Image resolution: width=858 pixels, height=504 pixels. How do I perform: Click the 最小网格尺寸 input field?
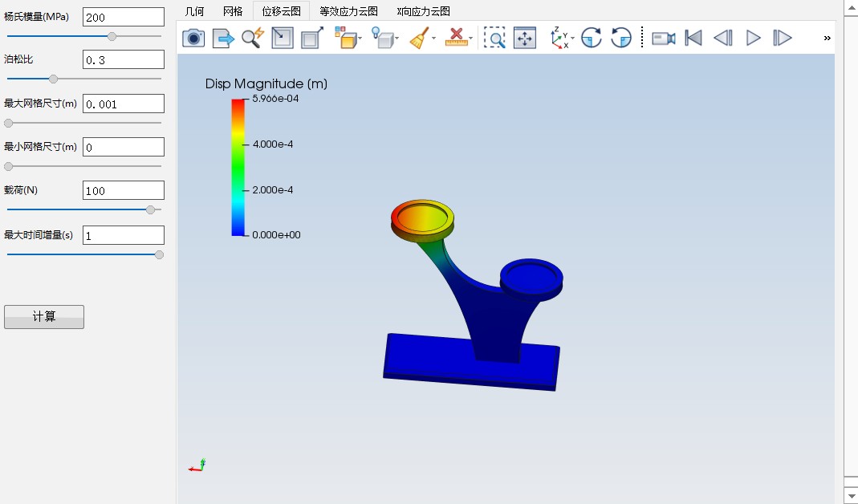click(123, 147)
